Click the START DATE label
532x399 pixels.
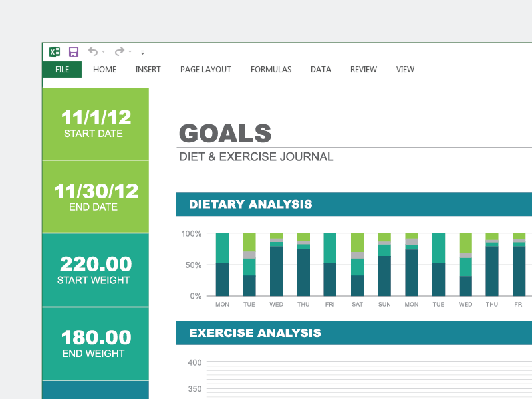click(93, 134)
